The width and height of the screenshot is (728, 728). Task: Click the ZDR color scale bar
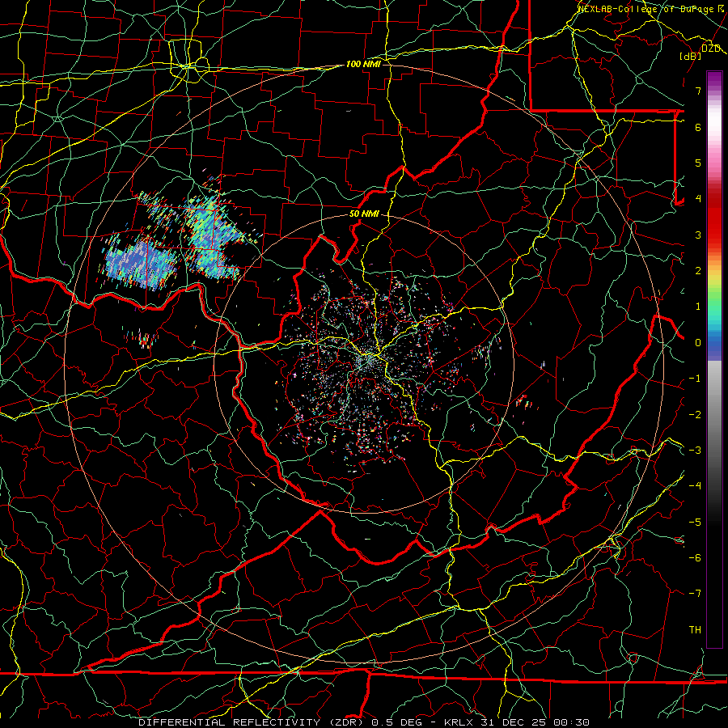[714, 359]
